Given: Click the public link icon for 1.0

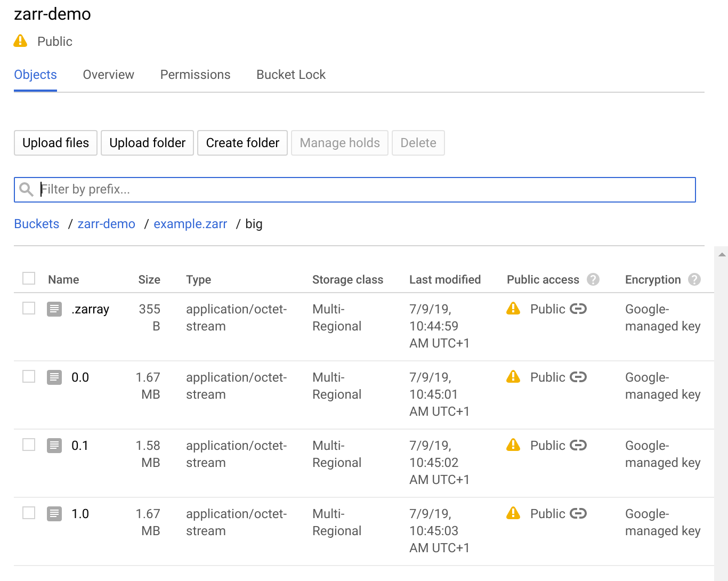Looking at the screenshot, I should [x=578, y=513].
